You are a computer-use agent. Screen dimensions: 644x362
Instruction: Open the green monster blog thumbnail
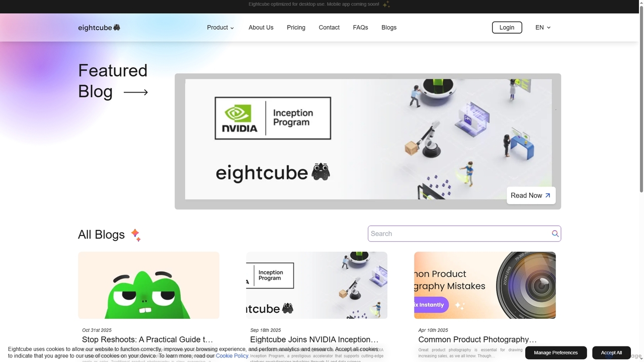click(148, 285)
